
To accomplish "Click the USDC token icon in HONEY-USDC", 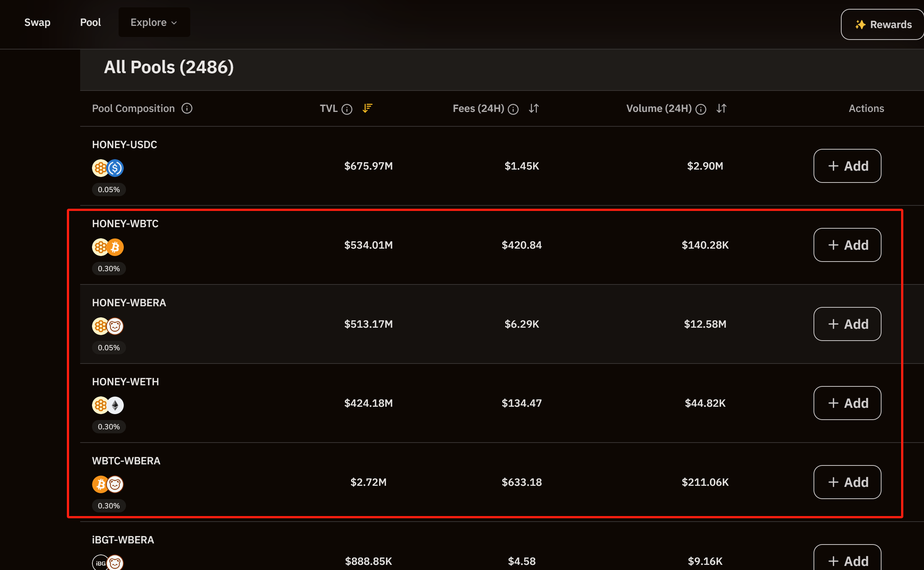I will tap(115, 168).
